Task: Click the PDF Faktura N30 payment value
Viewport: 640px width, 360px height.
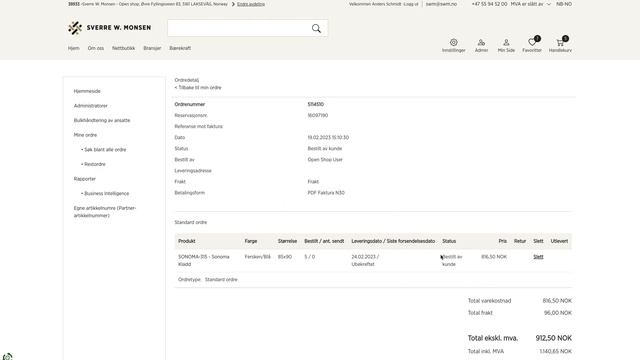Action: click(326, 193)
